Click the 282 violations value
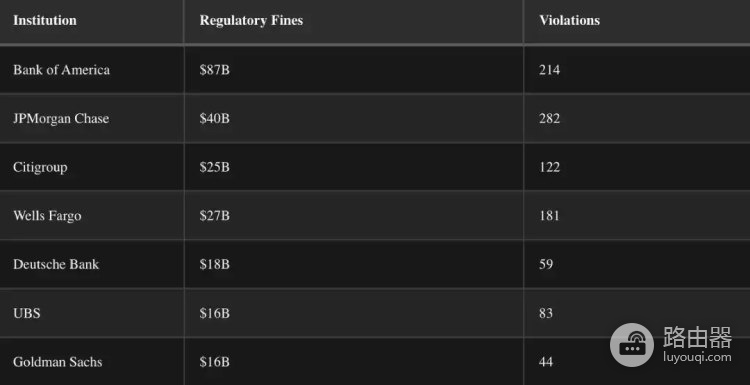This screenshot has width=750, height=385. pyautogui.click(x=550, y=118)
